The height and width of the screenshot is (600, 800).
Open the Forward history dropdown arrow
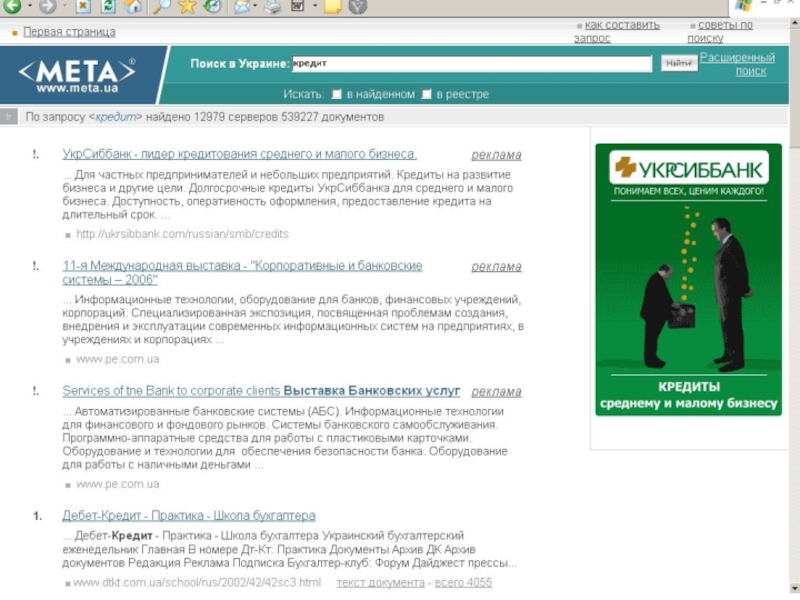point(65,6)
